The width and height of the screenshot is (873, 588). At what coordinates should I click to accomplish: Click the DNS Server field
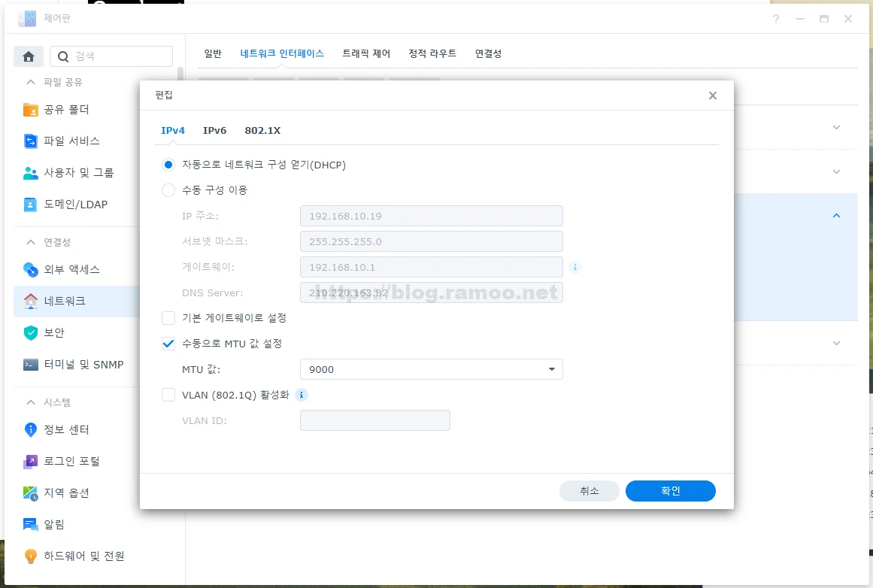click(x=432, y=292)
